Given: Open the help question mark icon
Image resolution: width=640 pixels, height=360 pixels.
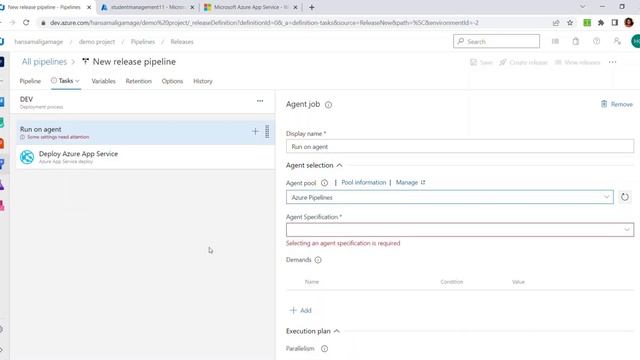Looking at the screenshot, I should point(596,41).
